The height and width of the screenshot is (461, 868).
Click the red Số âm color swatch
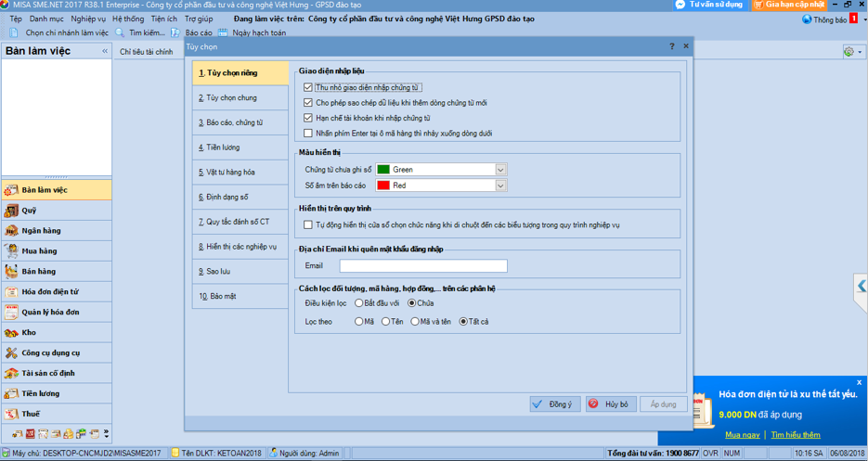pyautogui.click(x=382, y=186)
